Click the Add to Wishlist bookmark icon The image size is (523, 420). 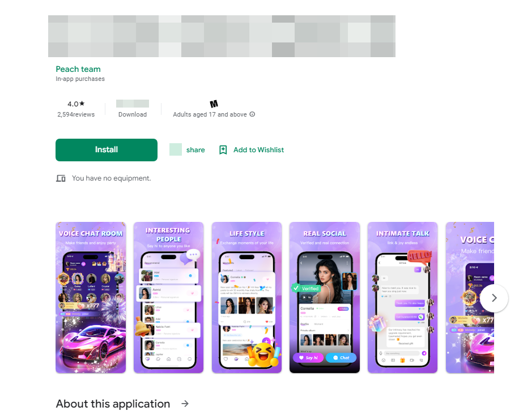(x=223, y=150)
